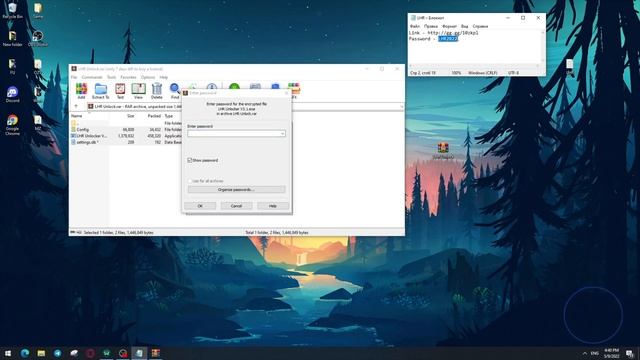Expand the Enter password dropdown arrow
Screen dimensions: 640x360
[x=282, y=134]
